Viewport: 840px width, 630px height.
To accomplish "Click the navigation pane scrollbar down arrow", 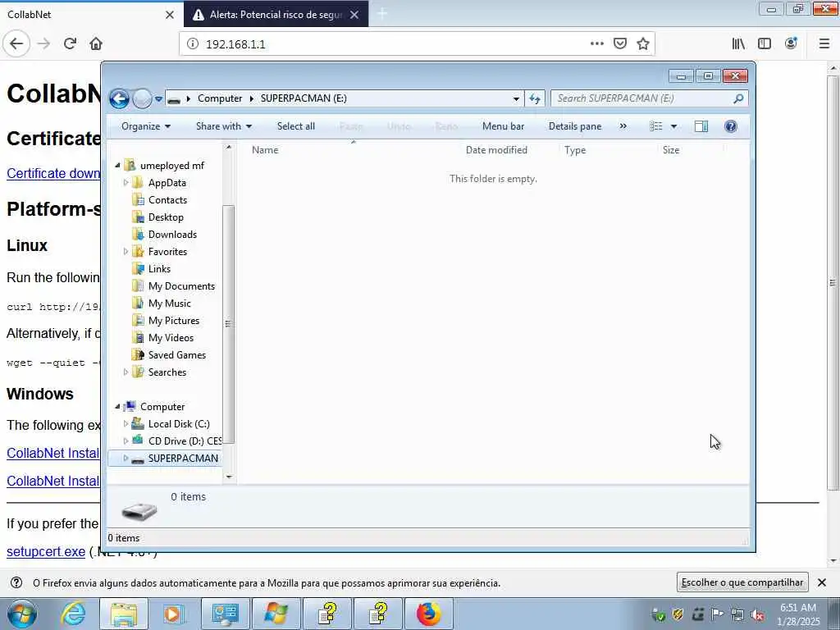I will coord(229,477).
